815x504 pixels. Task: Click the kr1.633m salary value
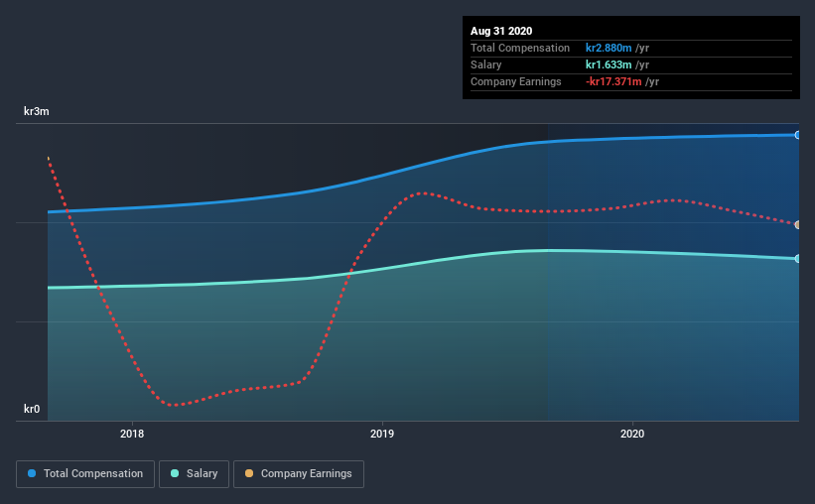pyautogui.click(x=609, y=64)
